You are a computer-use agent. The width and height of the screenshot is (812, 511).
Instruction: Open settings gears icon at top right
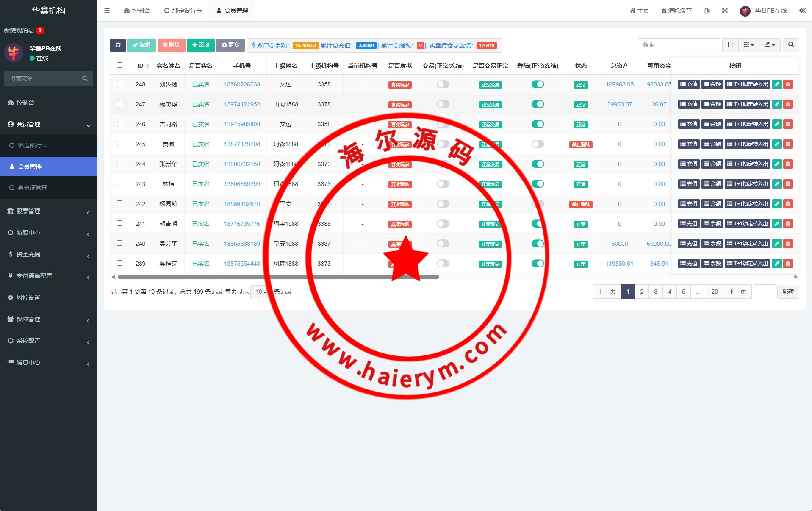(802, 11)
